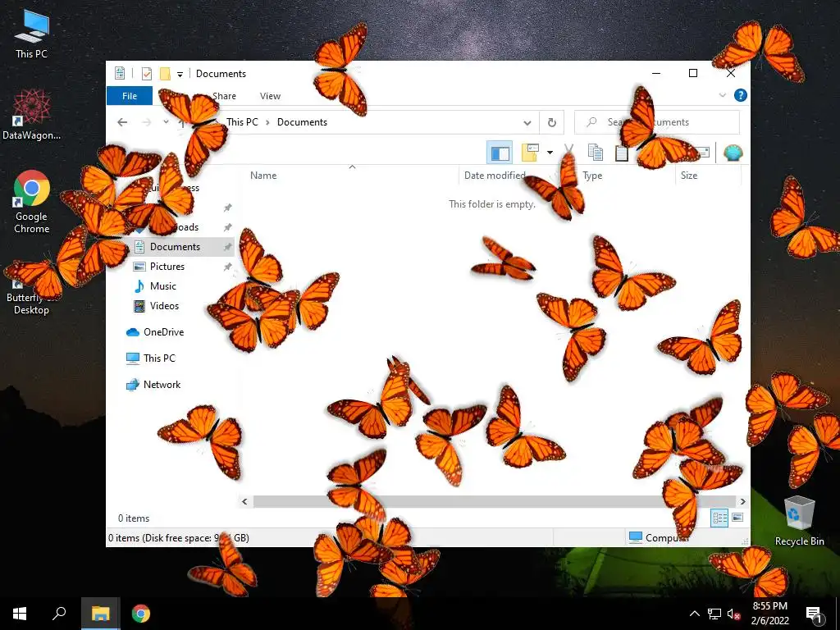Screen dimensions: 840x630
Task: Select Documents in the navigation pane
Action: pyautogui.click(x=175, y=247)
